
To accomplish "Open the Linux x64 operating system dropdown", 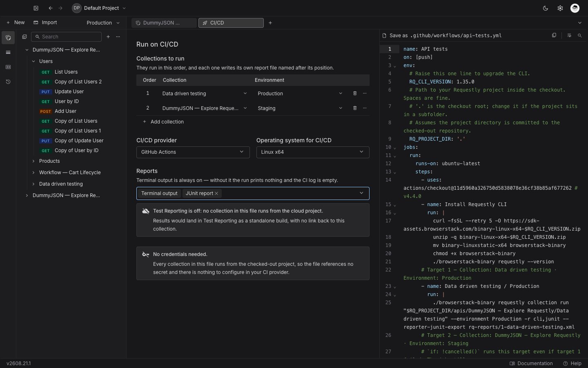I will pos(313,152).
